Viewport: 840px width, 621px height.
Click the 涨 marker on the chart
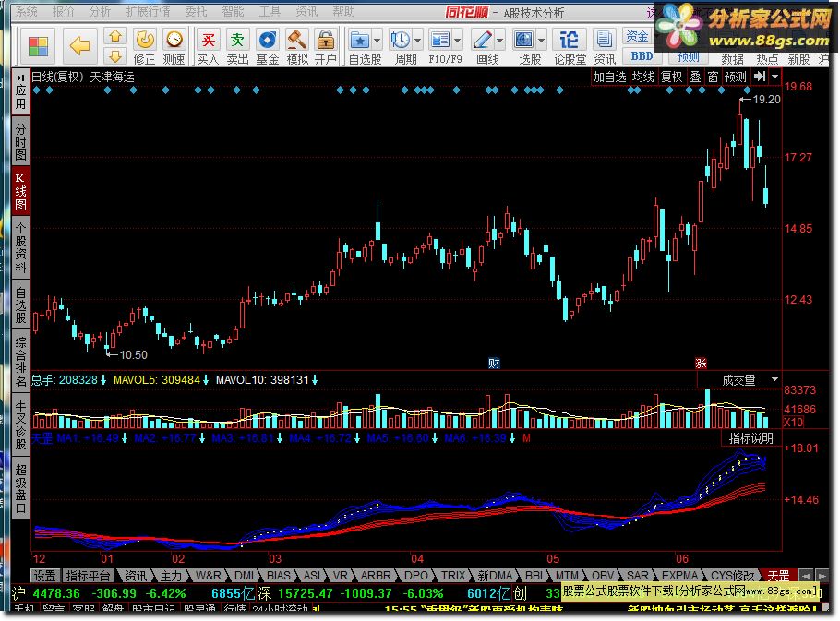[701, 364]
